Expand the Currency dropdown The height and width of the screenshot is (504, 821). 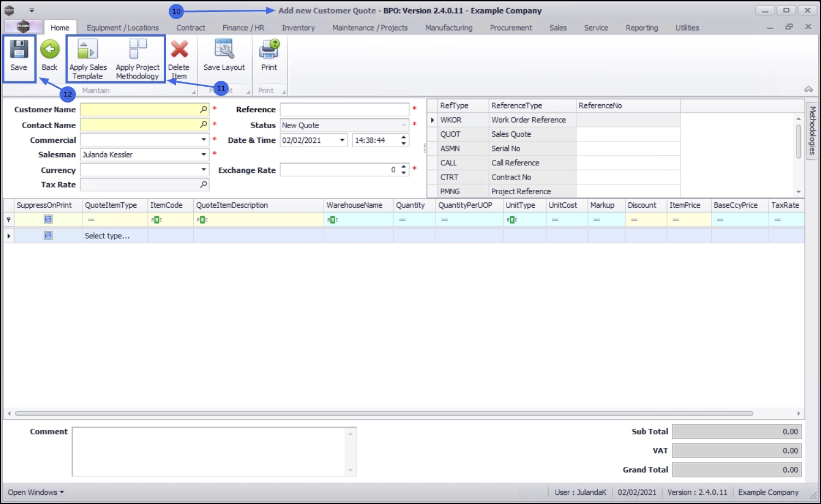point(204,170)
